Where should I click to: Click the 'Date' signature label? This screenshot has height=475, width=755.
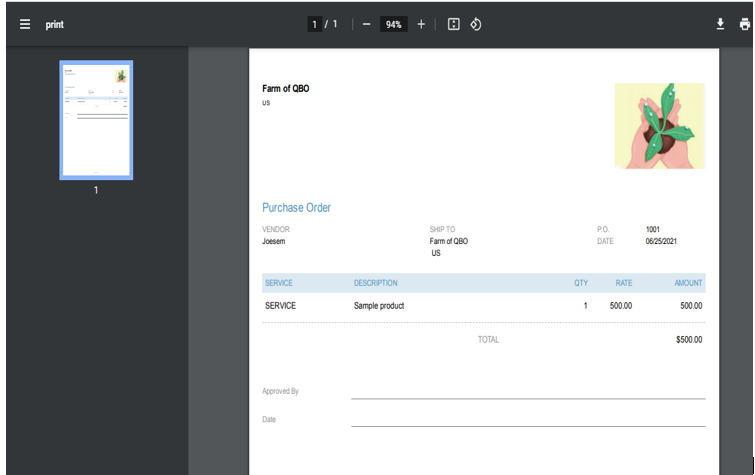pyautogui.click(x=269, y=420)
